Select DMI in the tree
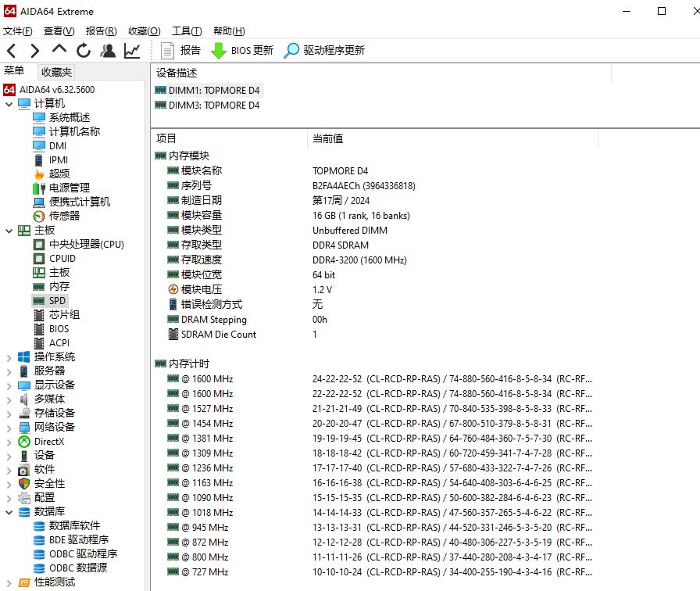This screenshot has width=700, height=591. tap(58, 145)
